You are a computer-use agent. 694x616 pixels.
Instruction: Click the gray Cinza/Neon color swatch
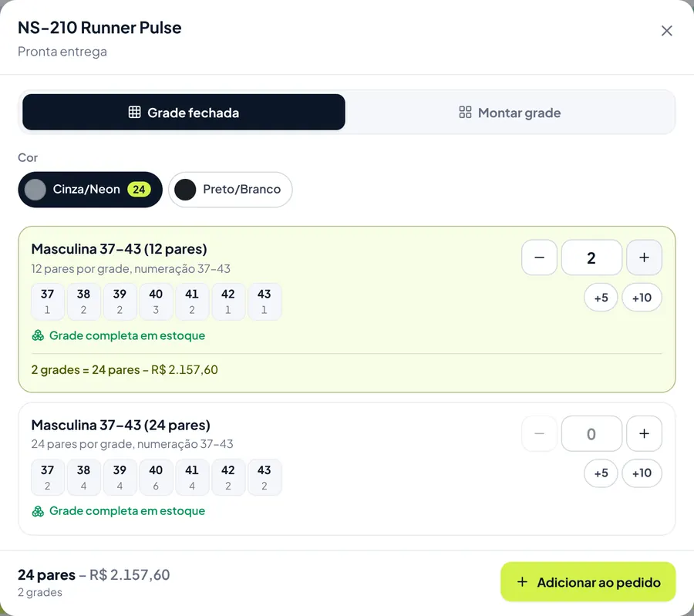[x=35, y=190]
